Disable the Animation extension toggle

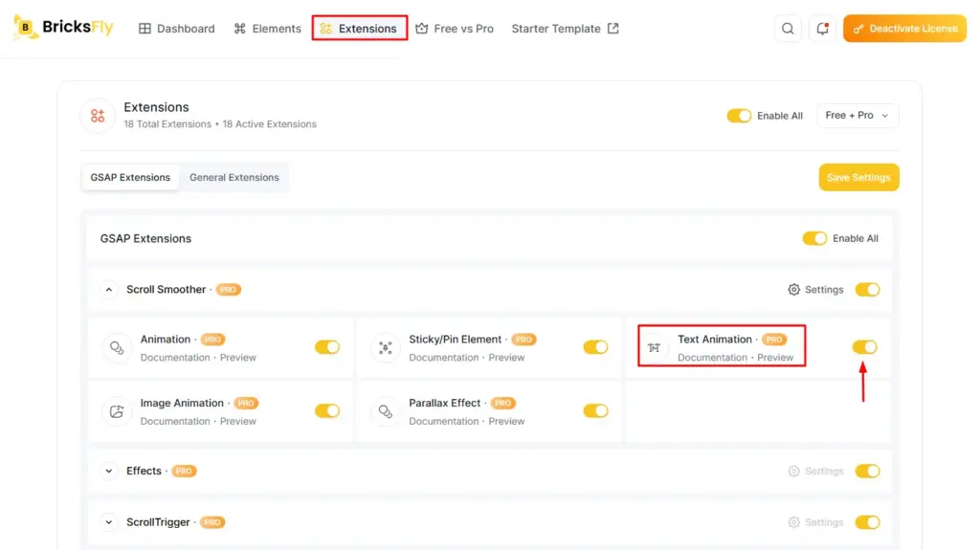pos(327,347)
